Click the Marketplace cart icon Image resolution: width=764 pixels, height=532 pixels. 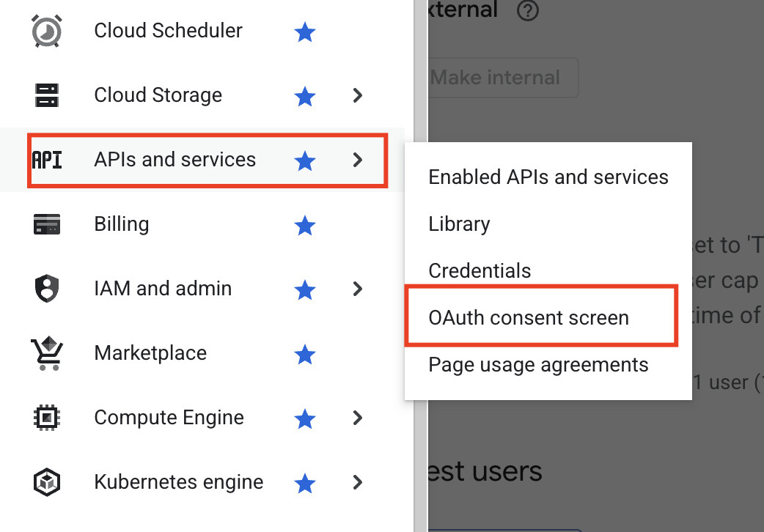(46, 353)
